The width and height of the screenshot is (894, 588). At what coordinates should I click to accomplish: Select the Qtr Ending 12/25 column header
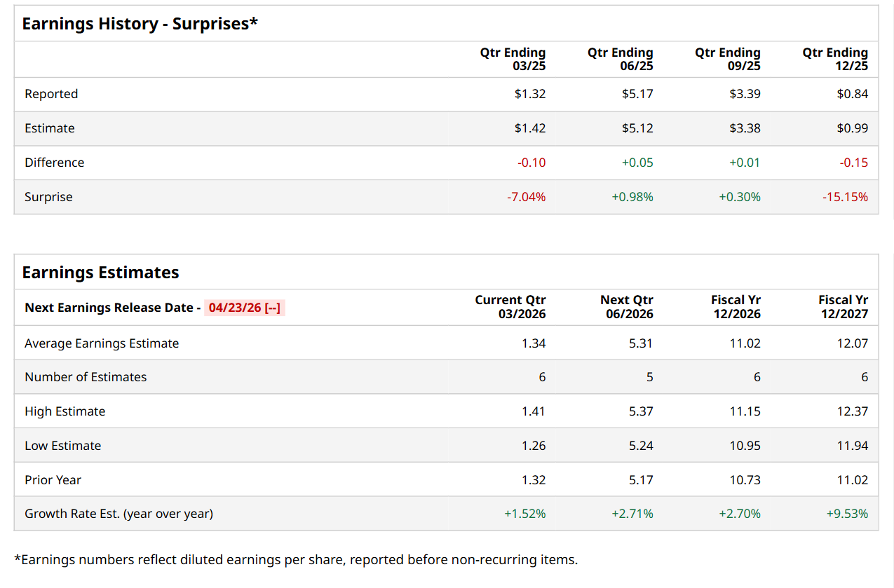click(x=835, y=60)
